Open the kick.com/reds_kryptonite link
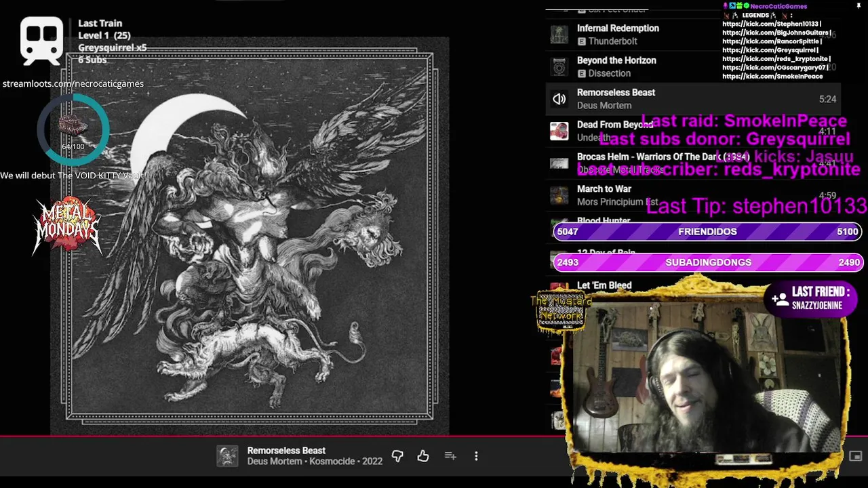 pos(776,59)
